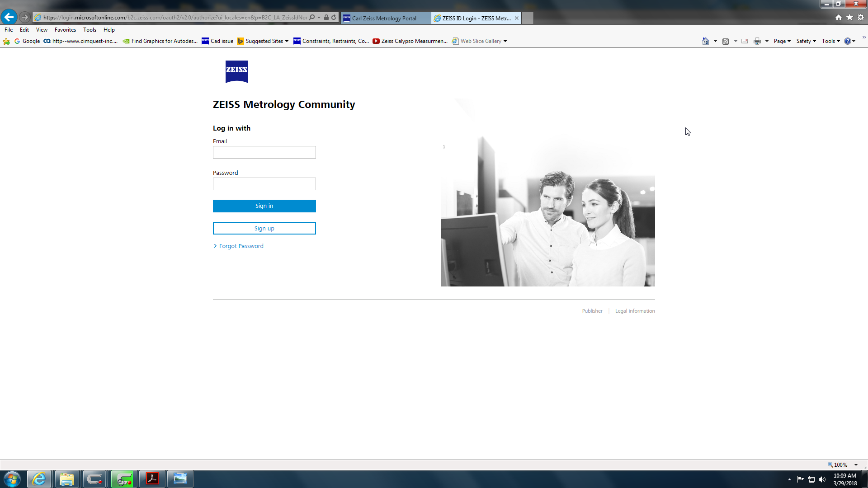This screenshot has width=868, height=488.
Task: Open Adobe Acrobat from the taskbar
Action: coord(152,479)
